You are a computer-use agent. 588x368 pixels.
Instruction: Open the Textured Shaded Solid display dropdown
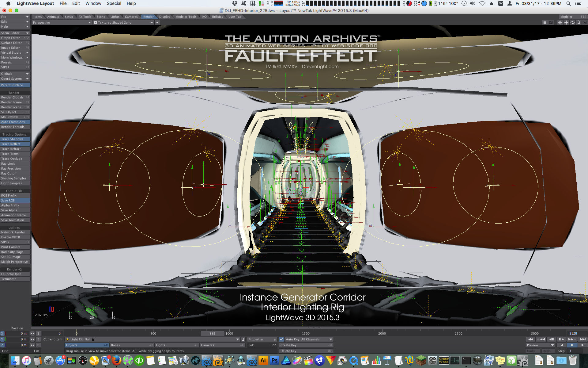124,22
